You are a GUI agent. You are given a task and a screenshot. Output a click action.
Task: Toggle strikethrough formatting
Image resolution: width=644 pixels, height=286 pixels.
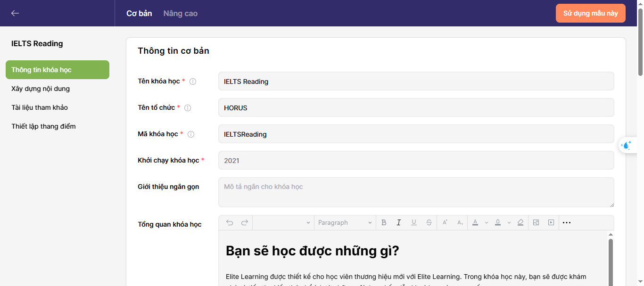pos(429,222)
